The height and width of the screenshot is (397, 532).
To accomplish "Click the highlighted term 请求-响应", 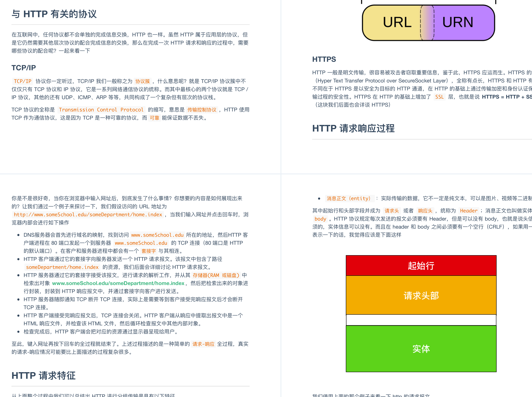I will pos(203,344).
